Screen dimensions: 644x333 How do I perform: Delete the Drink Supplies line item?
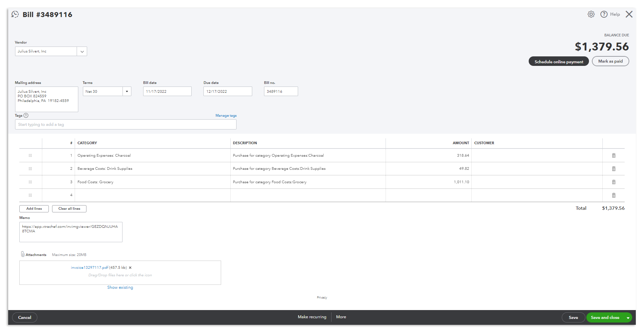tap(614, 169)
